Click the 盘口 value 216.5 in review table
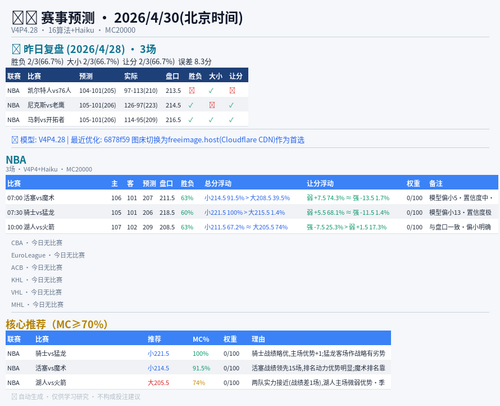500x406 pixels. click(x=173, y=120)
